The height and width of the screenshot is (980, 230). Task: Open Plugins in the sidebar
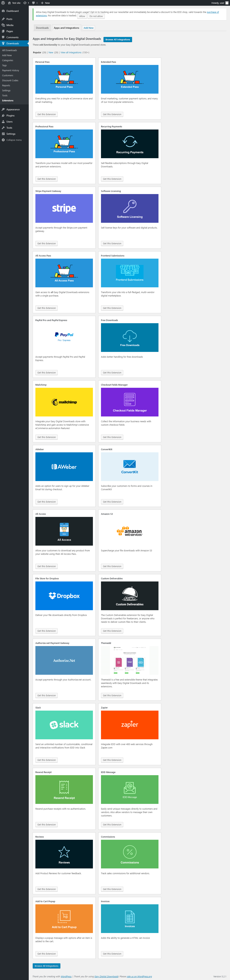pos(14,116)
